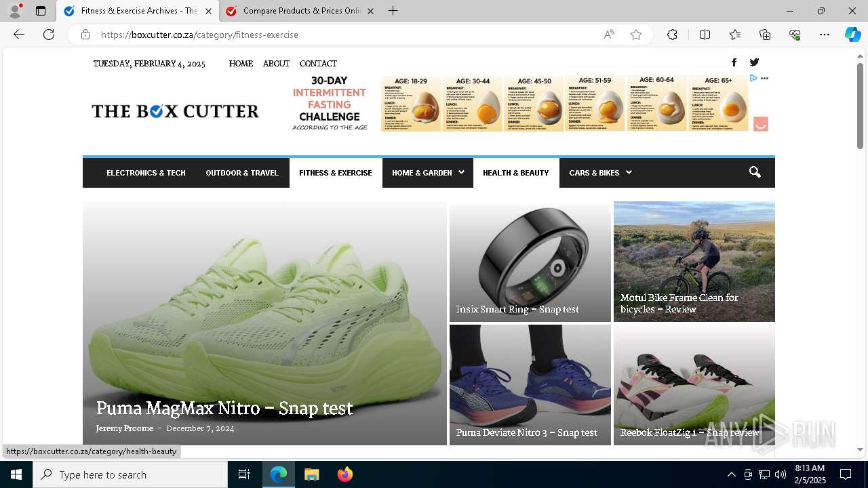Open the ad options three-dot icon
Screen dimensions: 868x488
(764, 79)
